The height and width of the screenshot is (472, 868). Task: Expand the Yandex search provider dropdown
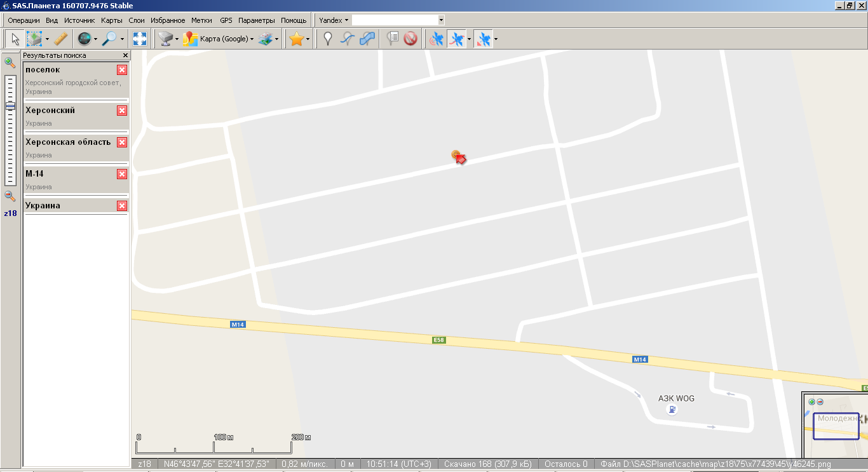(334, 20)
